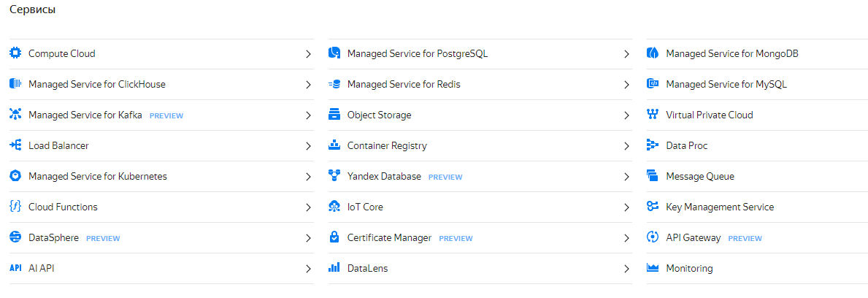Click the PREVIEW badge next to API Gateway

(745, 239)
